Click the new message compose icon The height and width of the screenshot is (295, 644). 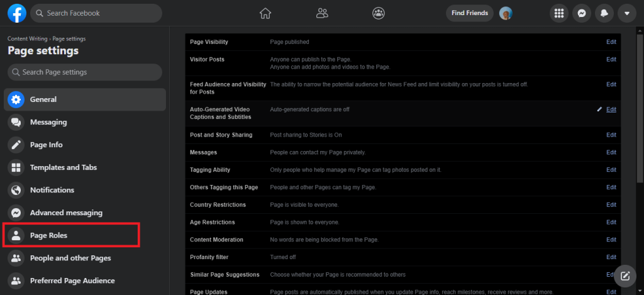pyautogui.click(x=625, y=276)
